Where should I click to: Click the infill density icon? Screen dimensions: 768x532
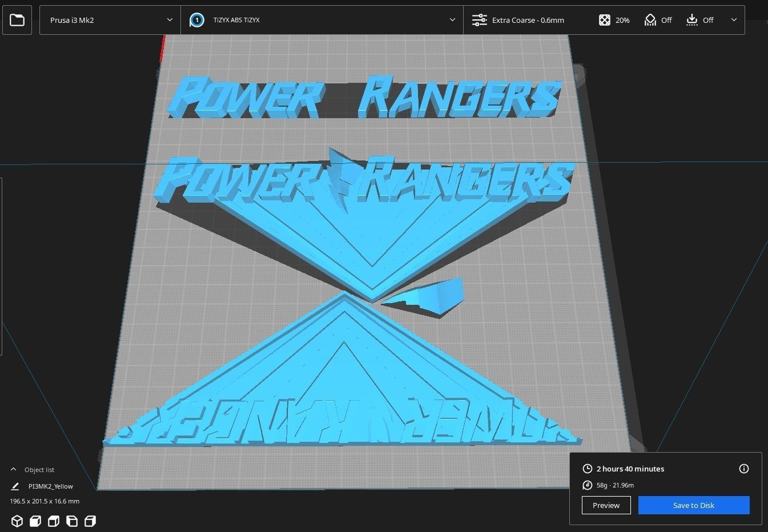coord(604,20)
